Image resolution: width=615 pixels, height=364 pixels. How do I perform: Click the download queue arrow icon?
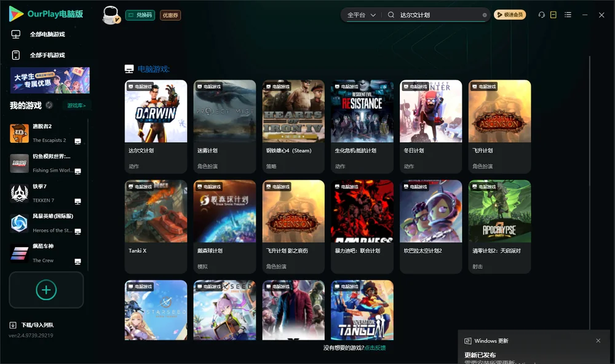coord(12,325)
